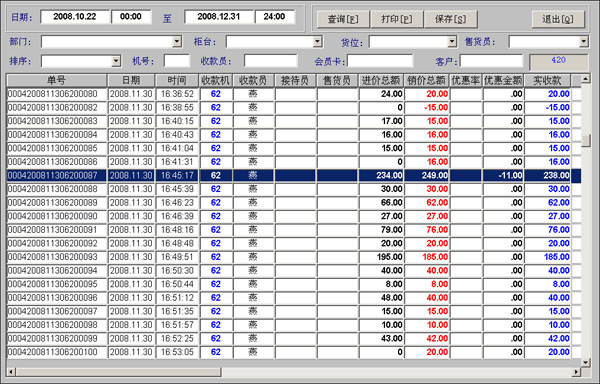The image size is (600, 384).
Task: Open the 排序 sort dropdown
Action: coord(116,61)
